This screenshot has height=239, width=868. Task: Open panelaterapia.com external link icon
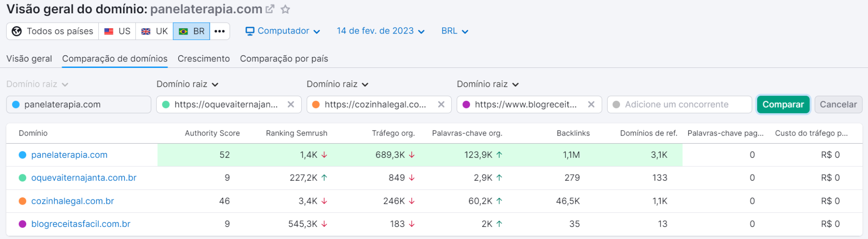[x=270, y=9]
